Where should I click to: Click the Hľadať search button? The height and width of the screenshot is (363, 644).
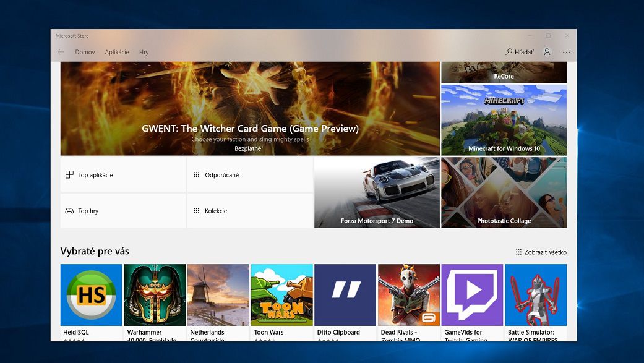coord(520,52)
